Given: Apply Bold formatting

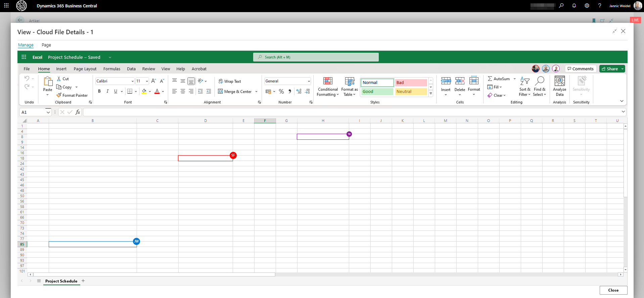Looking at the screenshot, I should (99, 91).
